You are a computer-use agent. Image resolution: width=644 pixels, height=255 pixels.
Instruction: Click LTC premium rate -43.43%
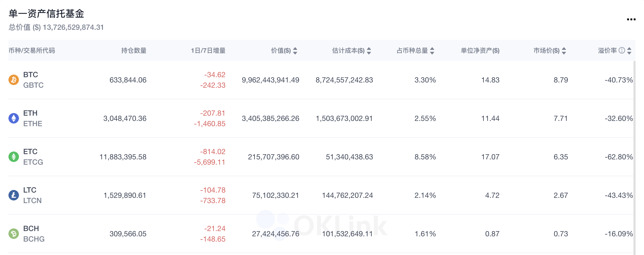click(x=619, y=195)
